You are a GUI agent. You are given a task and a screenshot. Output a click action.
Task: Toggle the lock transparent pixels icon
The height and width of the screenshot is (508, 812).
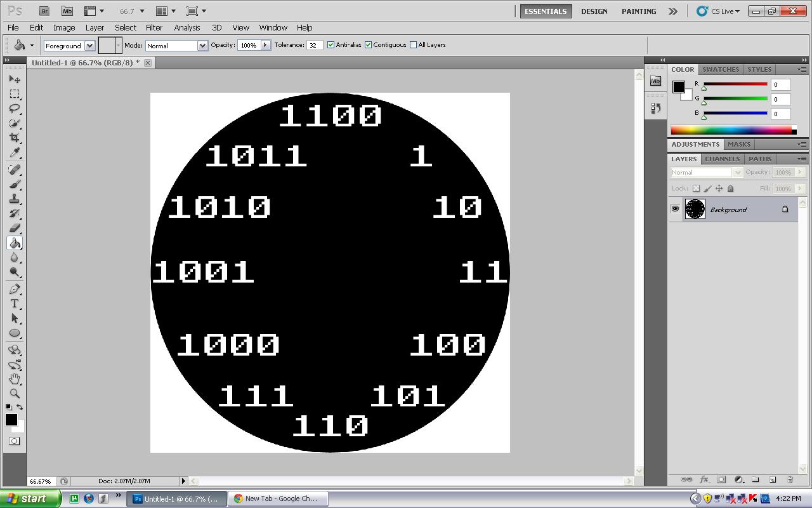pyautogui.click(x=696, y=189)
